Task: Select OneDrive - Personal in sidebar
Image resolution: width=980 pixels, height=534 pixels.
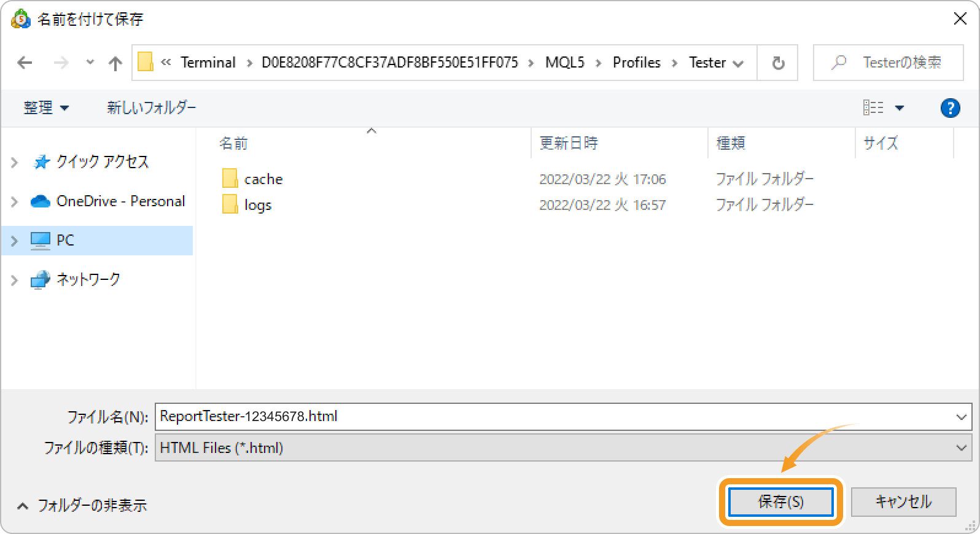Action: click(x=120, y=201)
